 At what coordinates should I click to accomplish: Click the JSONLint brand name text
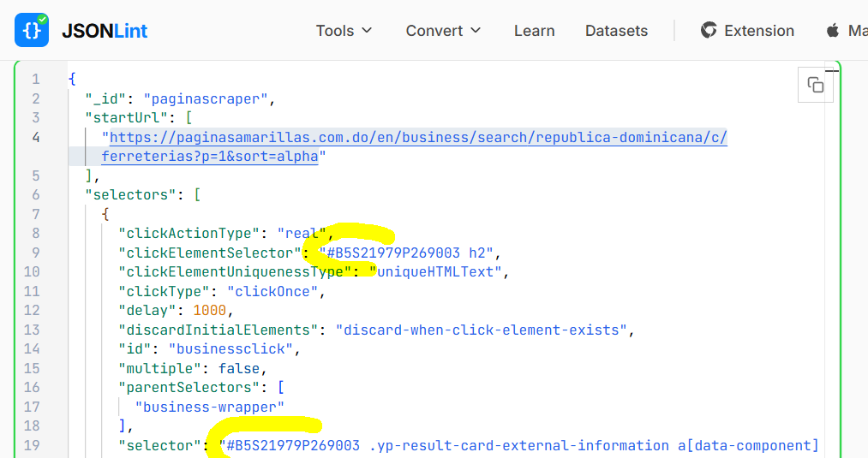coord(105,31)
